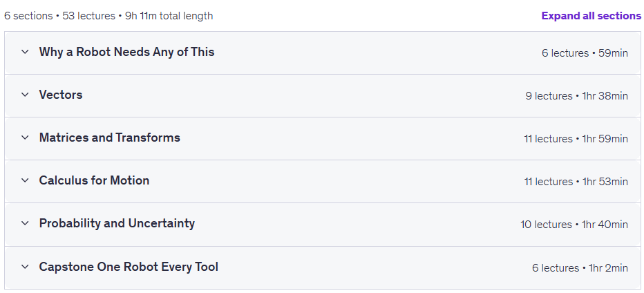The width and height of the screenshot is (644, 293).
Task: Click the 6 lectures • 1hr 2min label
Action: [x=580, y=268]
